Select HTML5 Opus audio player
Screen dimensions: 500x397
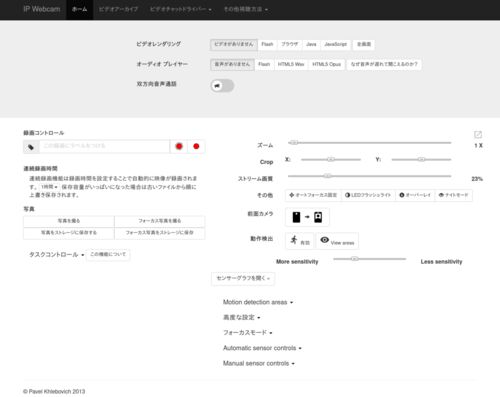pos(326,64)
